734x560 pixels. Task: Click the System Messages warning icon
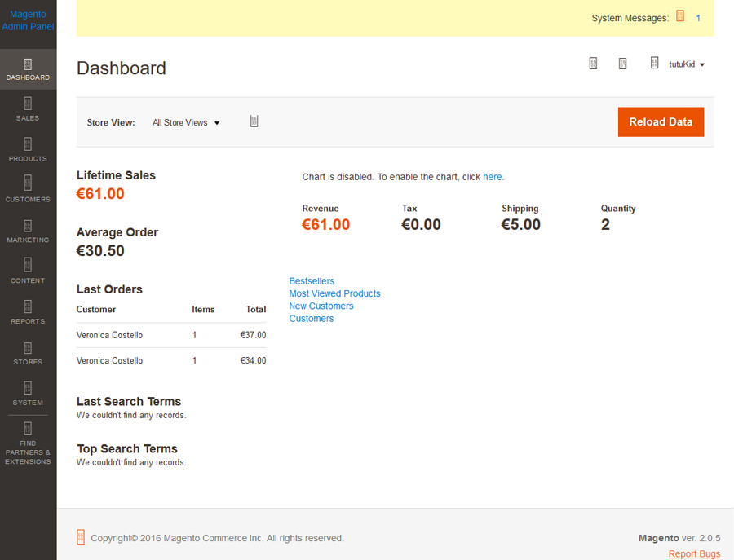[x=680, y=16]
